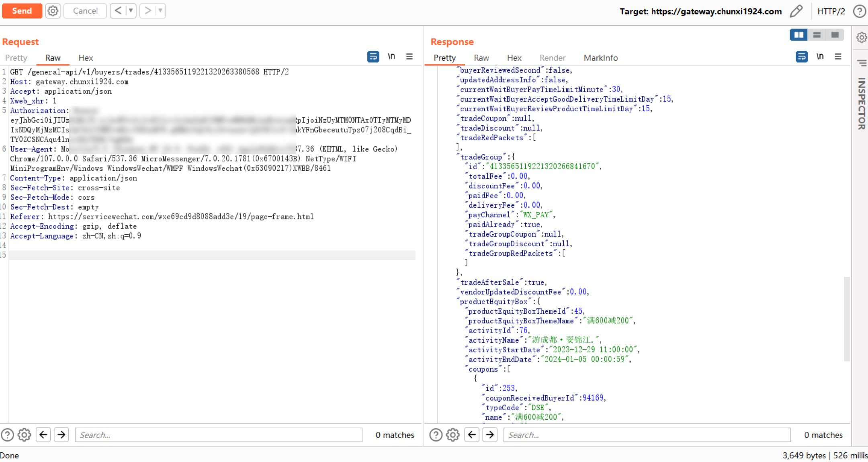Expand the back history dropdown arrow

tap(131, 11)
